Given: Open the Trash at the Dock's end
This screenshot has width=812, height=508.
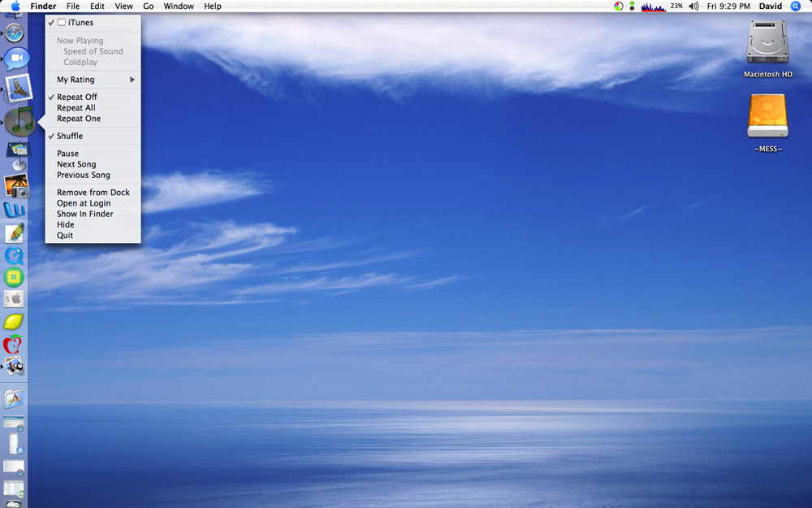Looking at the screenshot, I should click(x=14, y=504).
